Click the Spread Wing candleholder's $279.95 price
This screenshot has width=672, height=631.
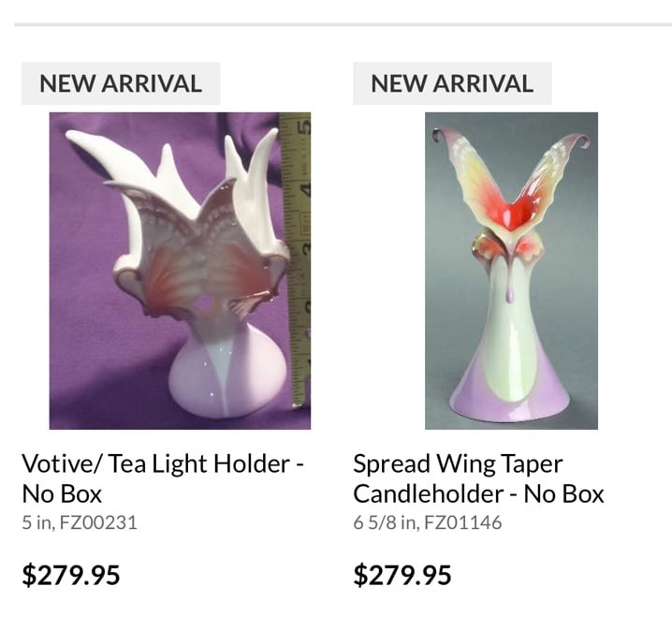coord(402,575)
